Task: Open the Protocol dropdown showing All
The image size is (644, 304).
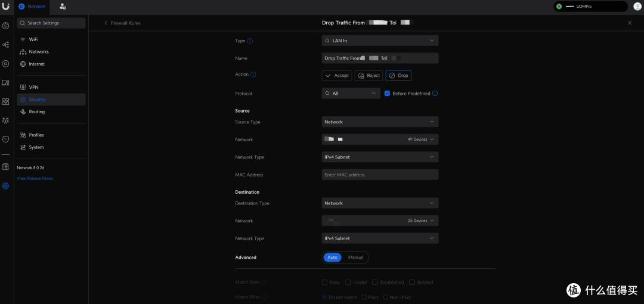Action: (351, 94)
